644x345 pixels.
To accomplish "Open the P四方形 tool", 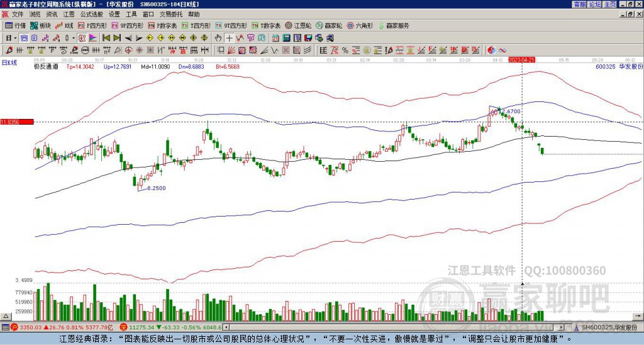I will point(92,26).
